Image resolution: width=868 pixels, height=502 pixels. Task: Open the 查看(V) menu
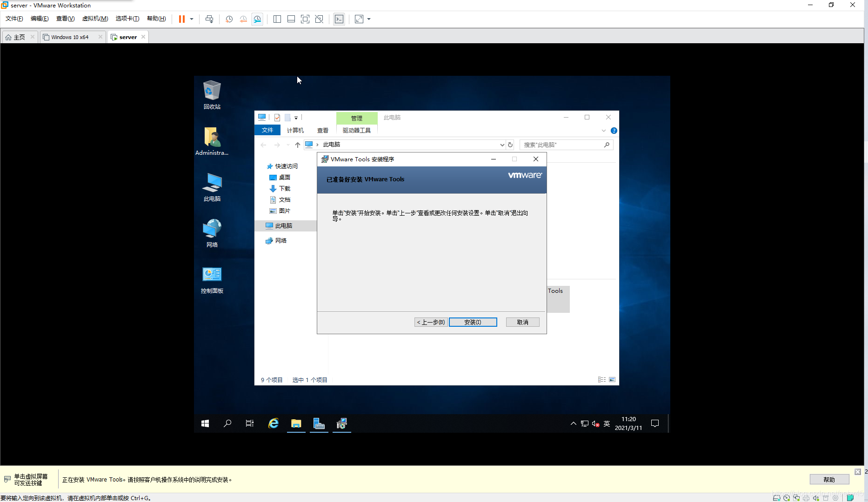point(65,19)
